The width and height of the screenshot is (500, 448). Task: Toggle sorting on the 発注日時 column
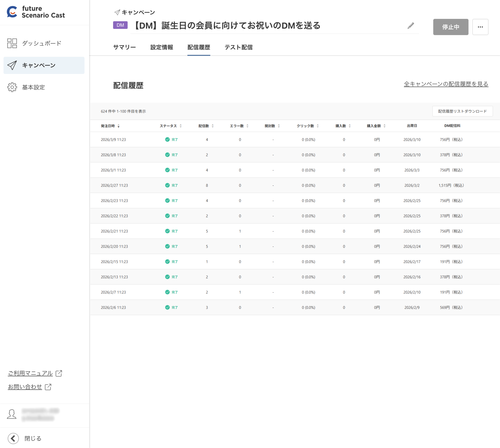[x=119, y=126]
